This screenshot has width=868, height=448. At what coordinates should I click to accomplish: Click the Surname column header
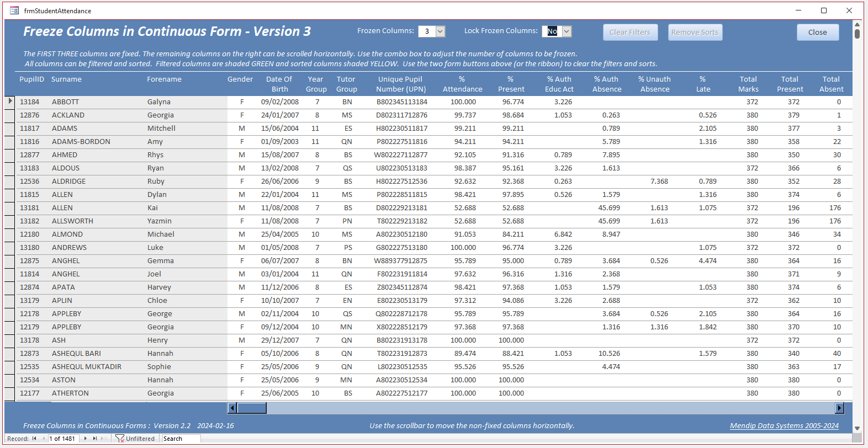coord(66,79)
